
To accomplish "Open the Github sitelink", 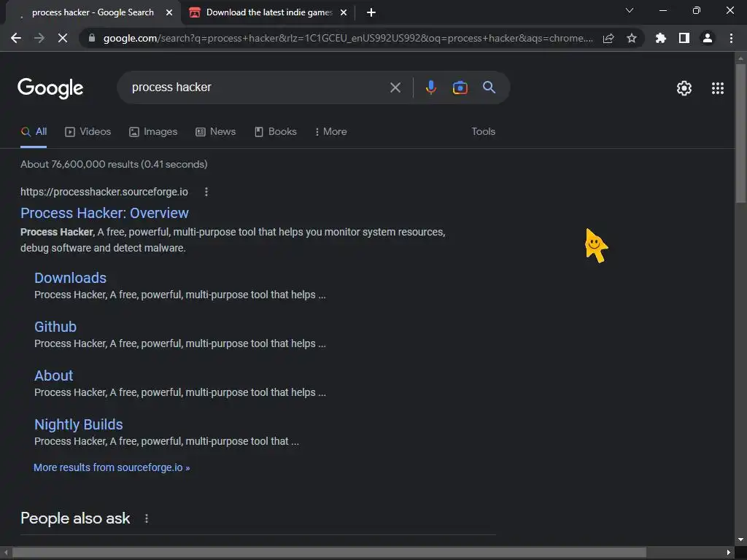I will pos(55,327).
